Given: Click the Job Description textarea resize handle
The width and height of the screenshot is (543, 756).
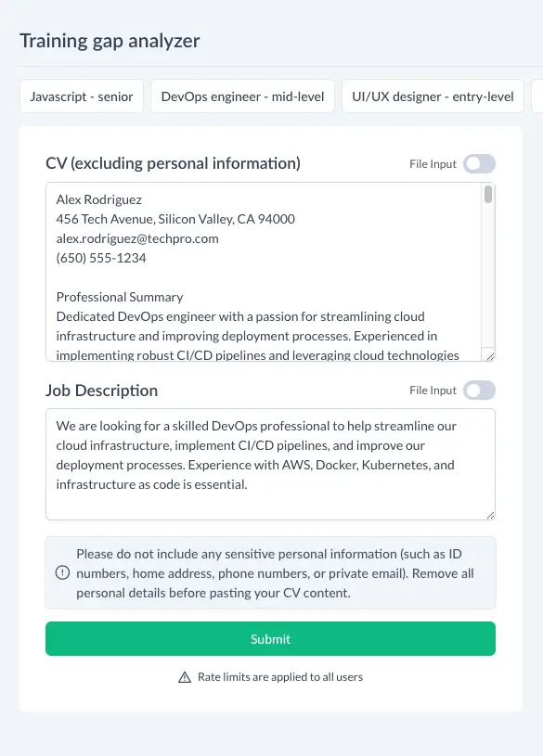Looking at the screenshot, I should click(490, 515).
